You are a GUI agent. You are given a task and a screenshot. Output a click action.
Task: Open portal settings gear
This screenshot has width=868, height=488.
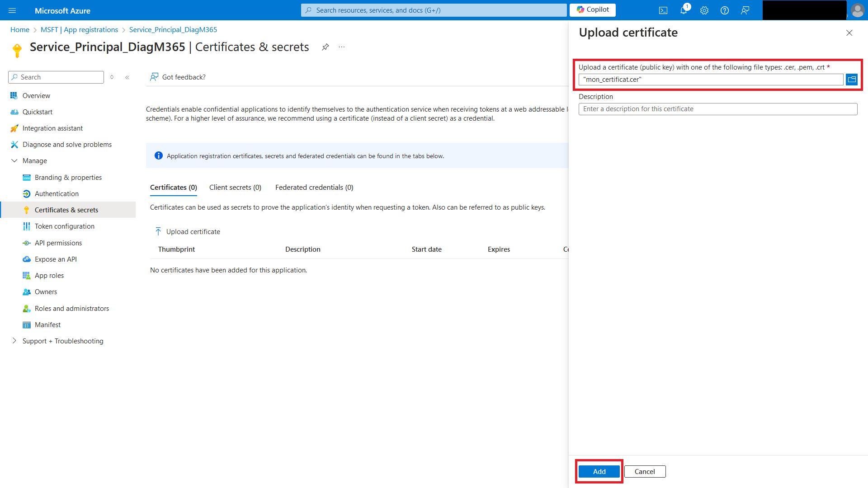704,10
